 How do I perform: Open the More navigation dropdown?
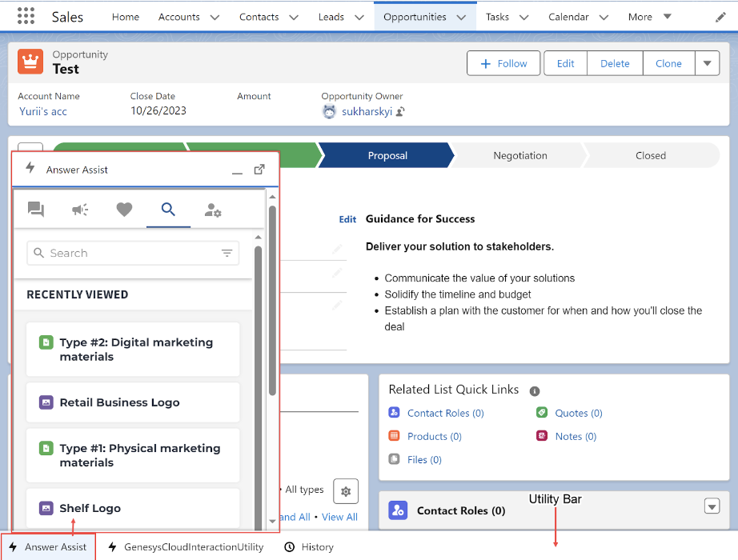649,17
